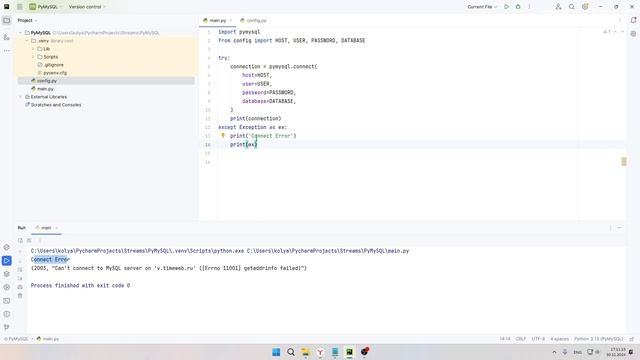Click the Python 3.13 interpreter status entry
Image resolution: width=640 pixels, height=360 pixels.
[598, 339]
